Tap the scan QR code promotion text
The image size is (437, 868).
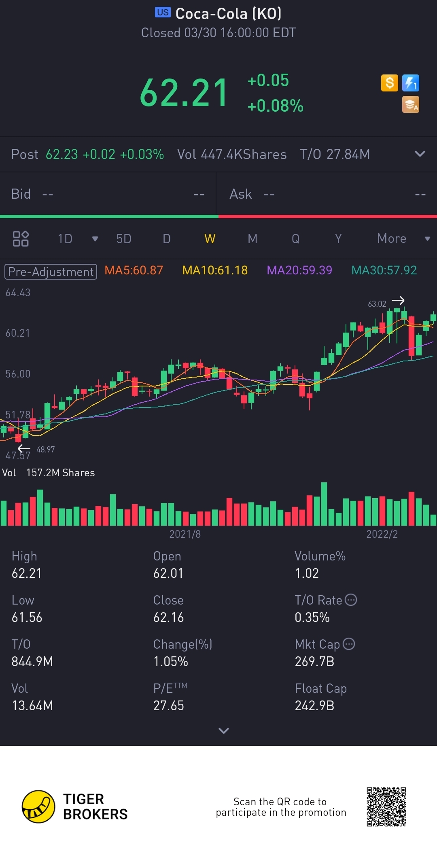pos(281,807)
